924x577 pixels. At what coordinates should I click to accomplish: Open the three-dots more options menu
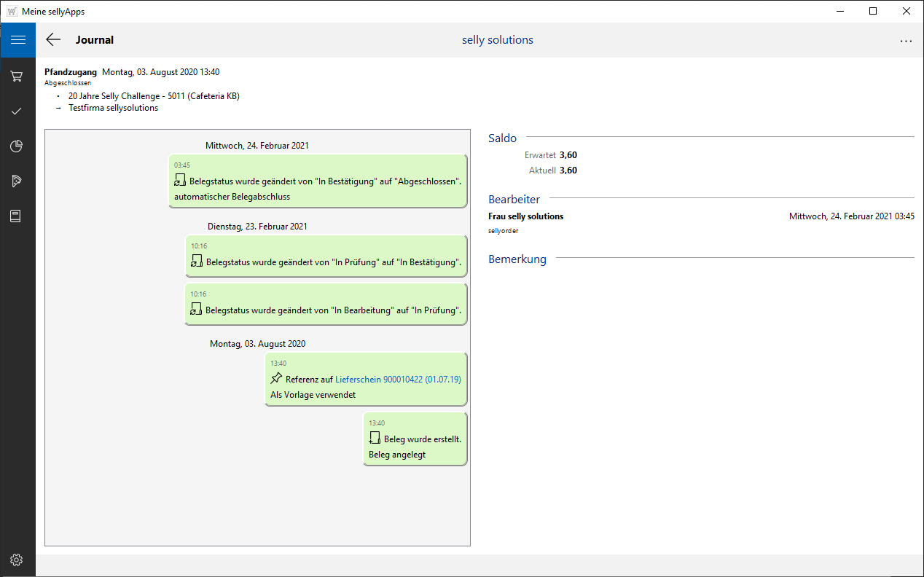[x=906, y=41]
